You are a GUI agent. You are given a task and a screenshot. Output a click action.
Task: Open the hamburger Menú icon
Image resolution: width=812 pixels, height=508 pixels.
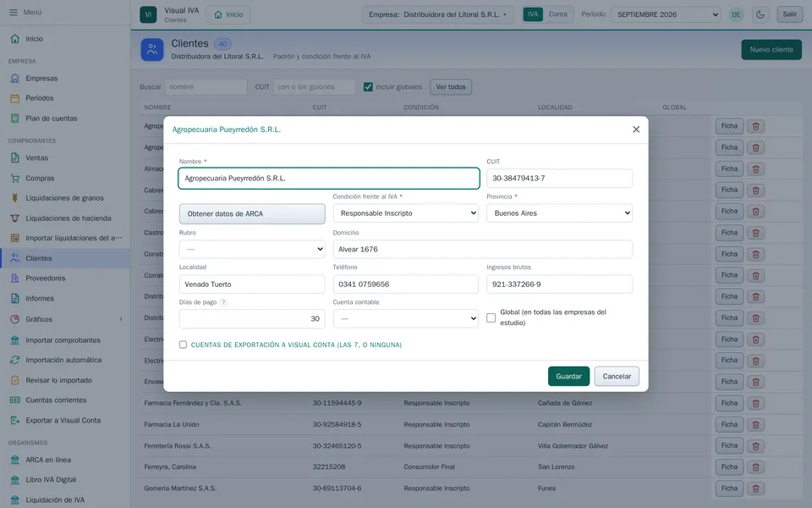point(14,12)
